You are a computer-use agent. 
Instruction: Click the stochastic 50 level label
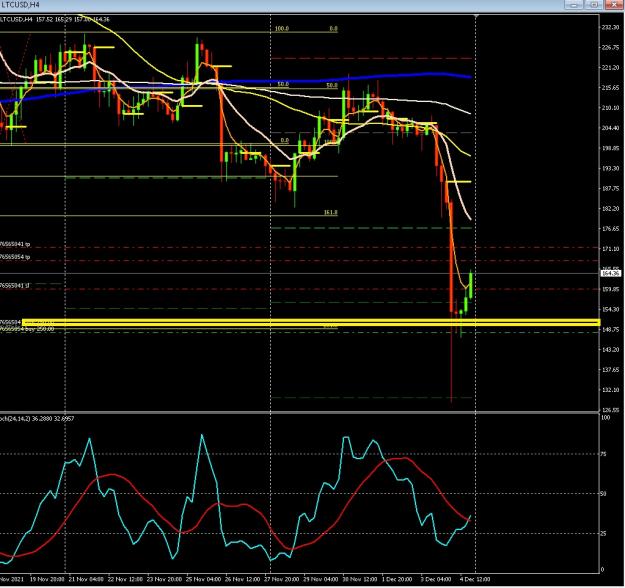click(x=604, y=494)
